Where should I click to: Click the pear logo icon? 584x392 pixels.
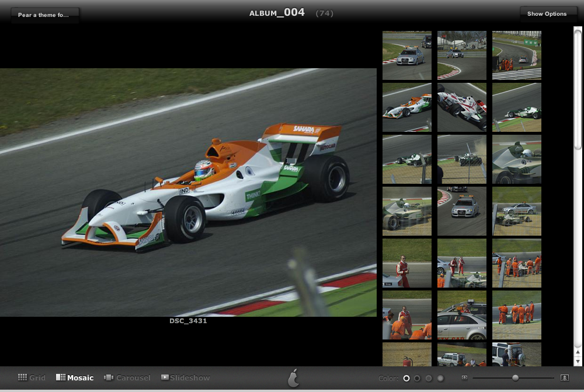294,378
